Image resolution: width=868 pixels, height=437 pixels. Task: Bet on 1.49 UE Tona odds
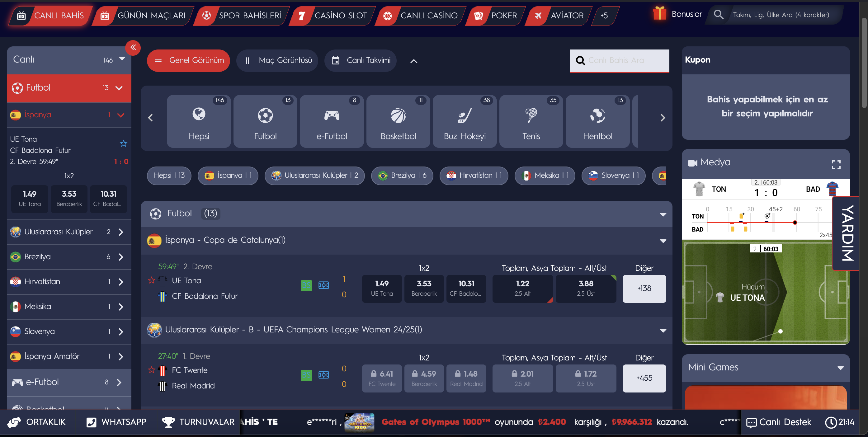click(x=381, y=289)
